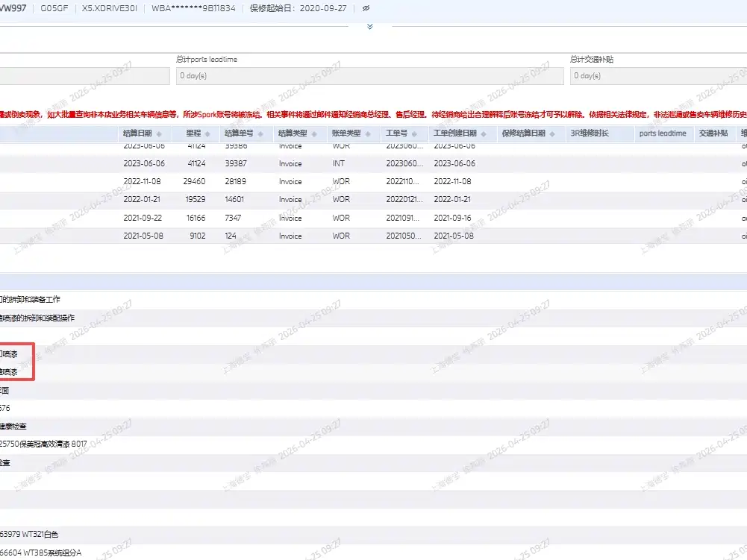The height and width of the screenshot is (560, 747).
Task: Sort by 结算类型 using its sort icon
Action: 314,133
